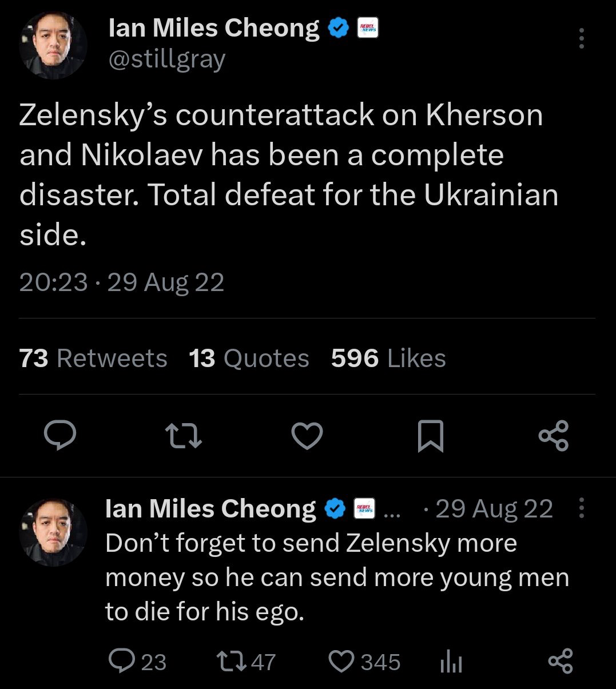Like the reply tweet showing 345
The height and width of the screenshot is (689, 616).
(x=365, y=662)
